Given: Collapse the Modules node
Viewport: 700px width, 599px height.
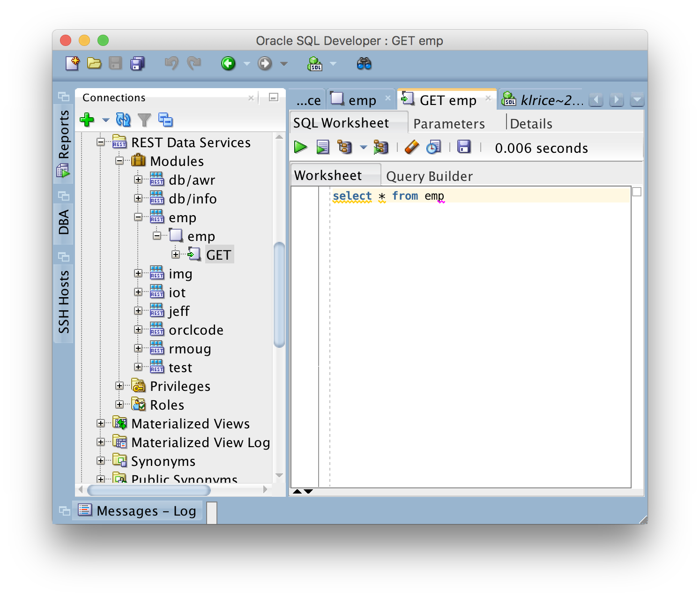Looking at the screenshot, I should pyautogui.click(x=119, y=161).
